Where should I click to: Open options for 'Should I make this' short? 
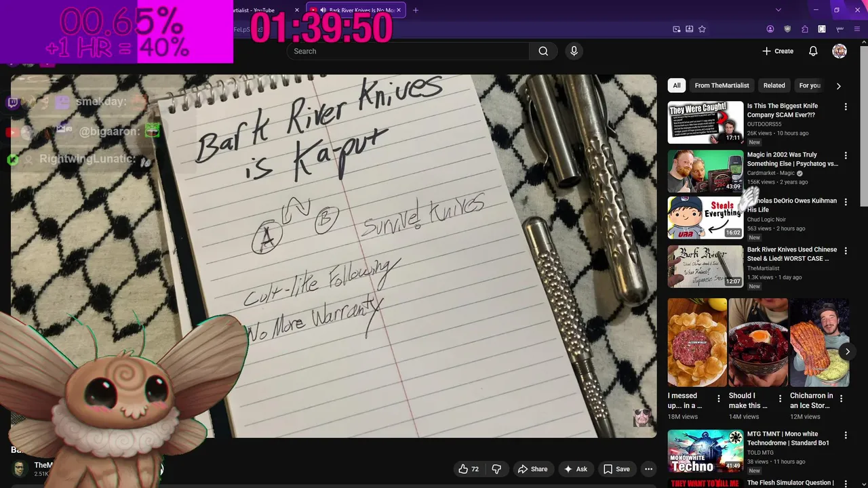[x=780, y=399]
